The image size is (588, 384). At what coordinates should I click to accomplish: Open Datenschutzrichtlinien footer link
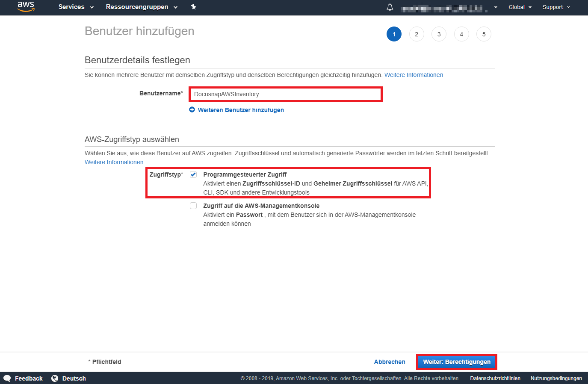click(x=495, y=378)
